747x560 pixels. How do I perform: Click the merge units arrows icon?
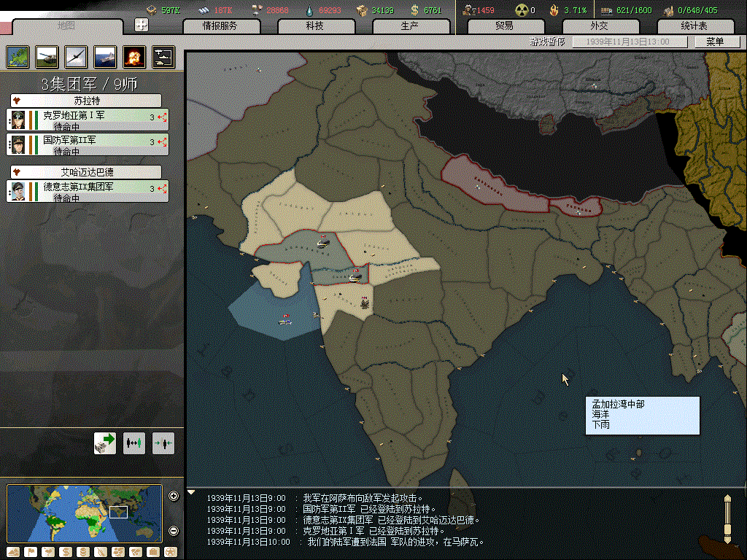pyautogui.click(x=163, y=443)
